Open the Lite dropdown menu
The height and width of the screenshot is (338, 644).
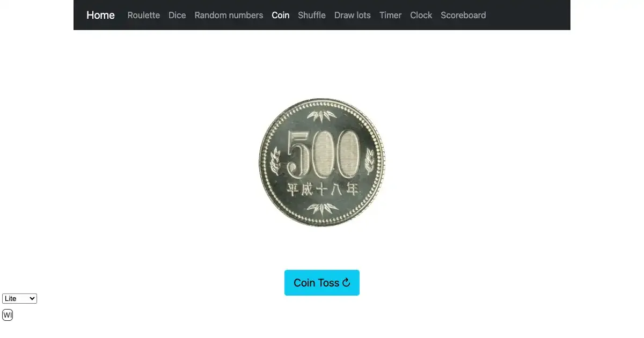(19, 298)
